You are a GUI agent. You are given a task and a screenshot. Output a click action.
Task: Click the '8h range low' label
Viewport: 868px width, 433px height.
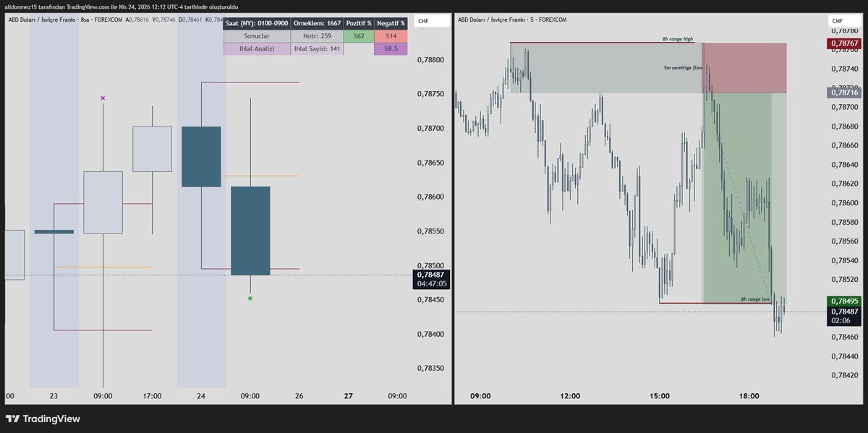(x=755, y=299)
